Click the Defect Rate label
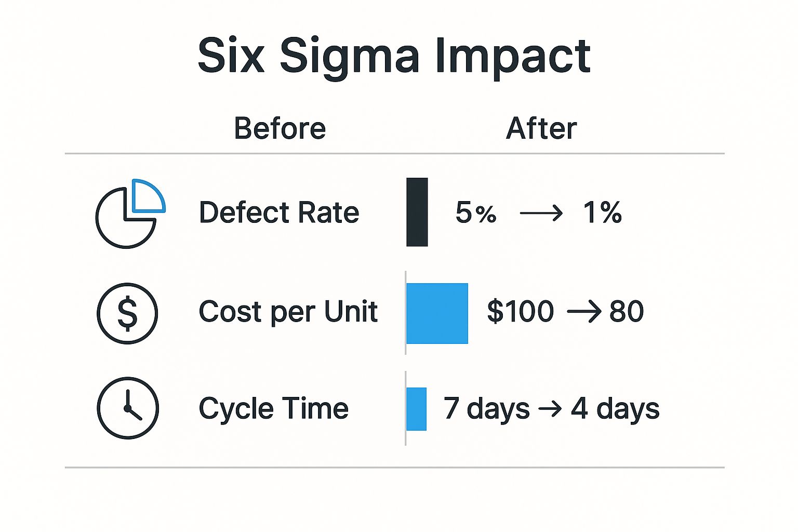This screenshot has height=532, width=798. tap(279, 212)
